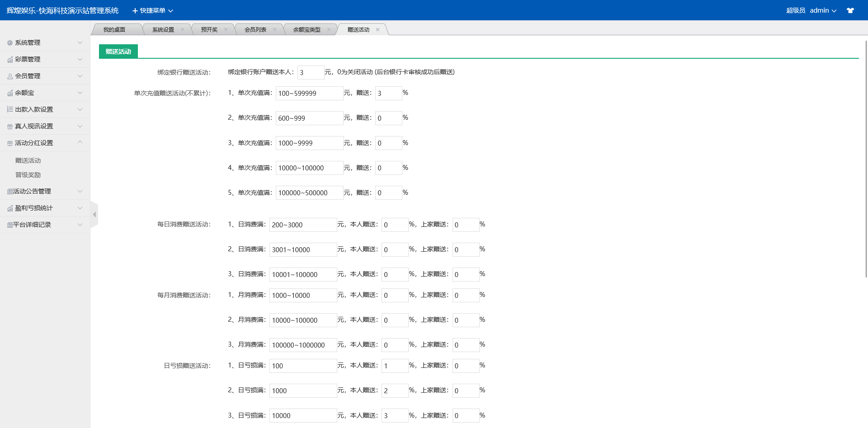The width and height of the screenshot is (868, 428).
Task: Close the 赠送活动 tab
Action: (377, 30)
